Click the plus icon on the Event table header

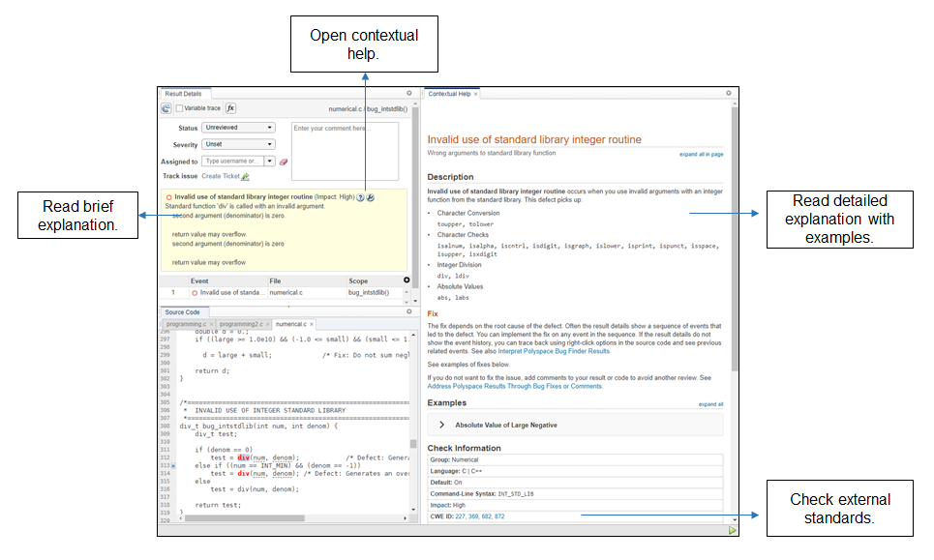406,280
